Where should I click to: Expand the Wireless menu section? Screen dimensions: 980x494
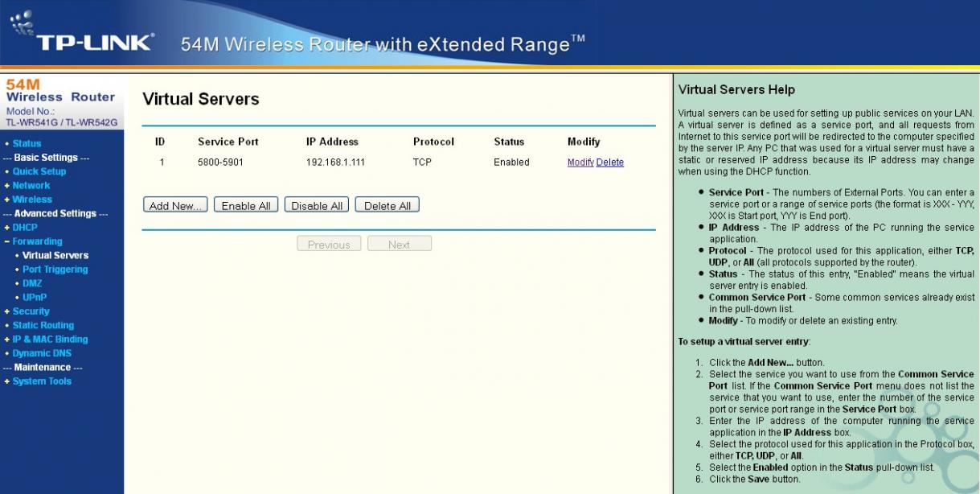pyautogui.click(x=31, y=200)
